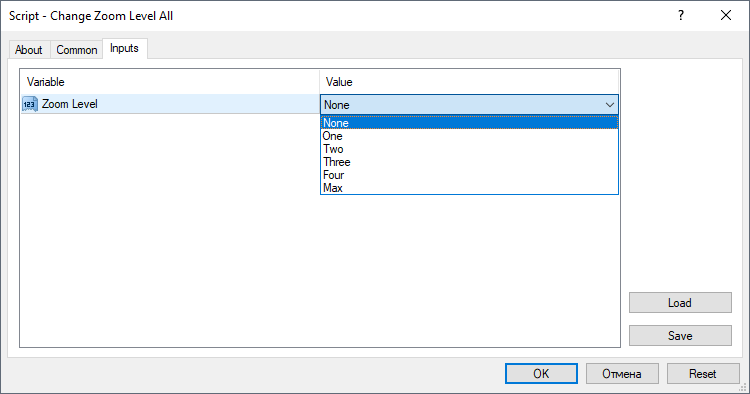Select the Inputs tab
The height and width of the screenshot is (394, 750).
124,48
